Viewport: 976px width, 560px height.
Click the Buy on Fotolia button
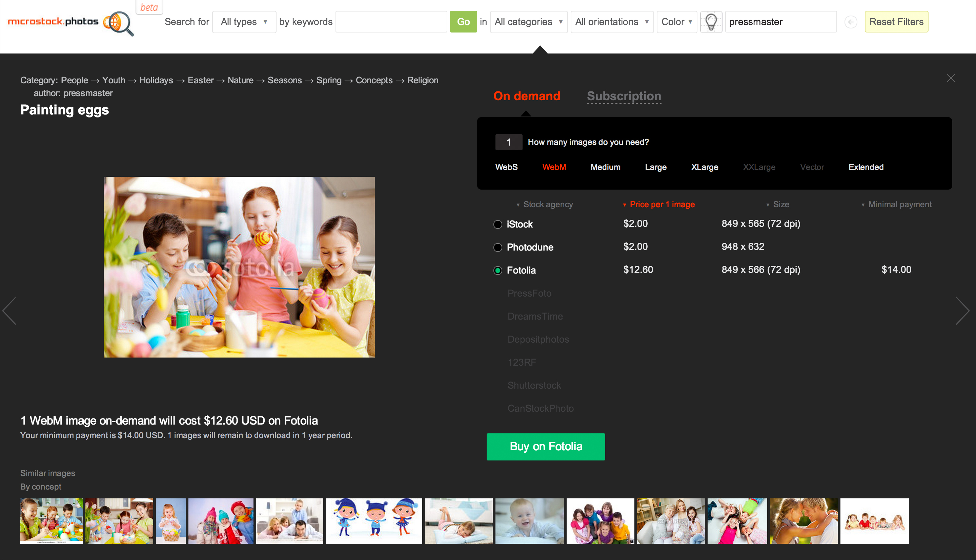click(545, 447)
